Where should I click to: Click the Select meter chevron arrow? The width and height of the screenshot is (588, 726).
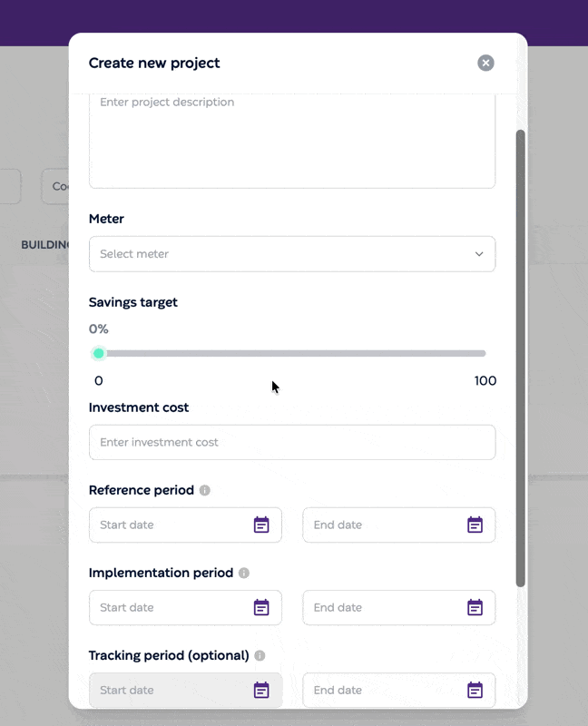pyautogui.click(x=479, y=254)
